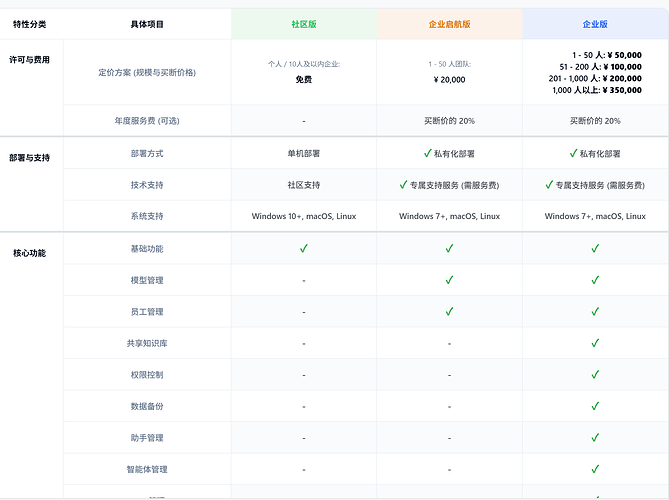Click the dash for 权限控制 under 企业启航版
The height and width of the screenshot is (500, 669).
449,375
